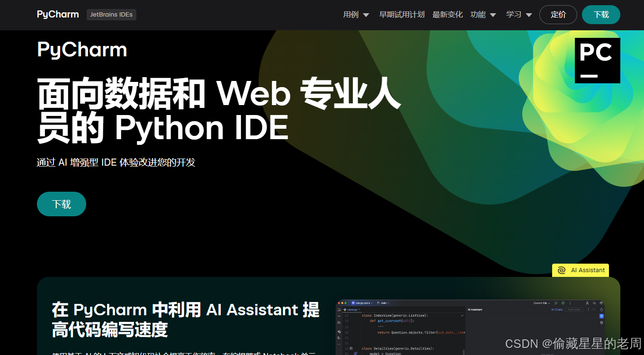This screenshot has height=355, width=644.
Task: Click the All Chats link in AI Assistant panel
Action: pos(557,310)
